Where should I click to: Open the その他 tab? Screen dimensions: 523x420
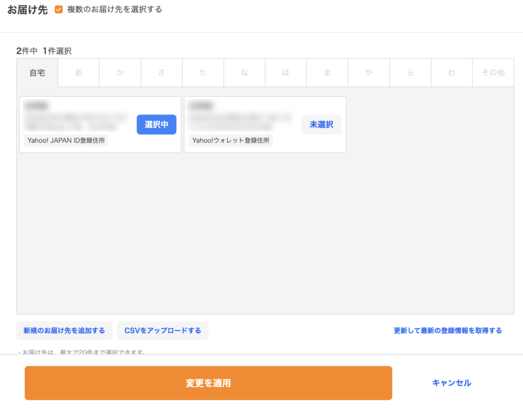pos(493,73)
